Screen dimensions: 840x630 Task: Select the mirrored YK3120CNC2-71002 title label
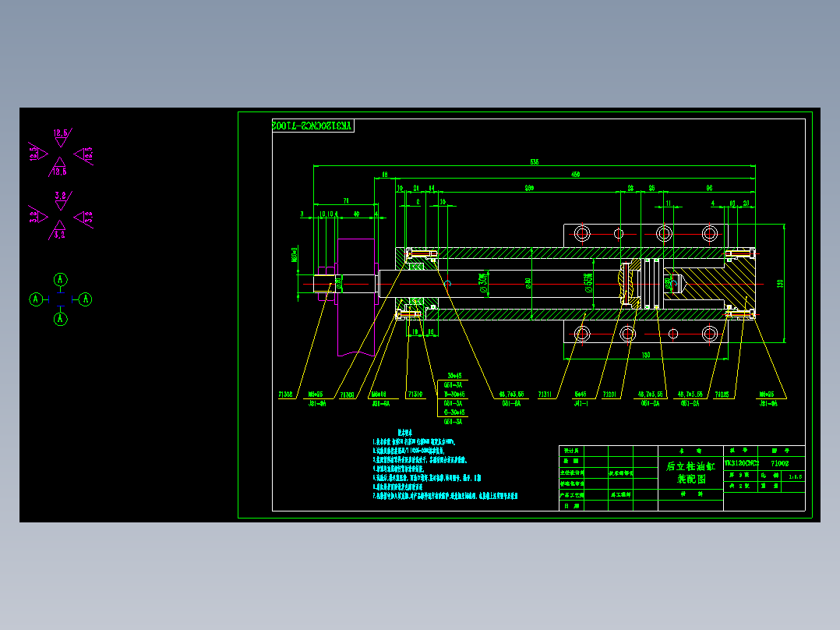pos(313,126)
